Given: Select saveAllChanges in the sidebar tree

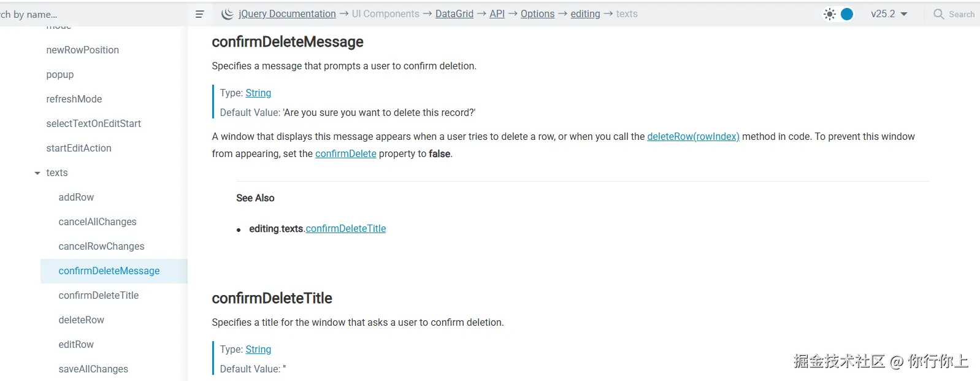Looking at the screenshot, I should 93,369.
